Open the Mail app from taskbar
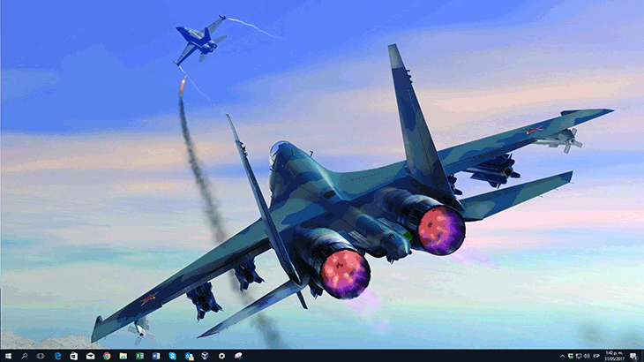 [x=90, y=356]
